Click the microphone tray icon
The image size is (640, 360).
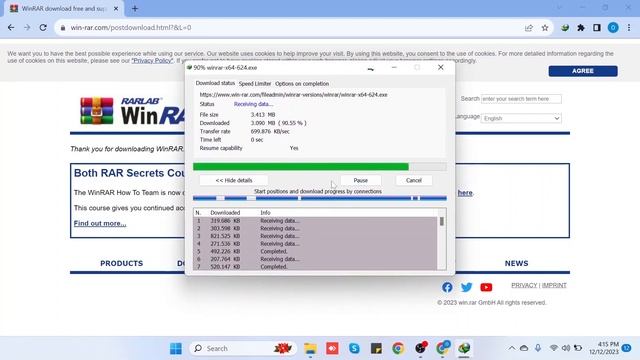538,348
